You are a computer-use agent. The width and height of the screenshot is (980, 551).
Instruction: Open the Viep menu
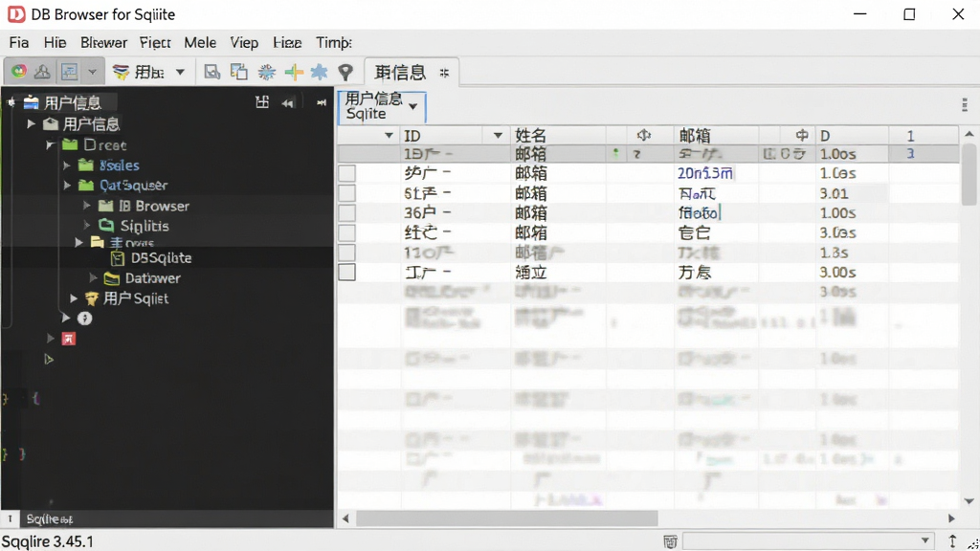click(x=244, y=42)
